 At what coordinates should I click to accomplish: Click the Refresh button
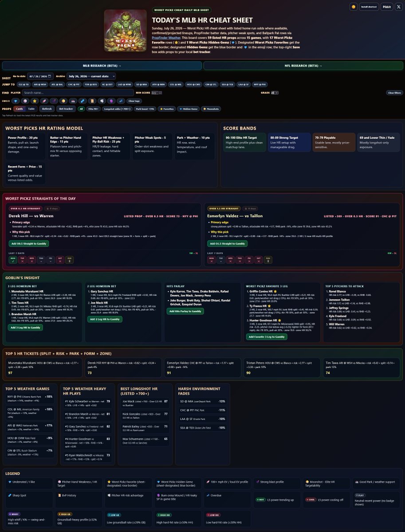pyautogui.click(x=47, y=109)
